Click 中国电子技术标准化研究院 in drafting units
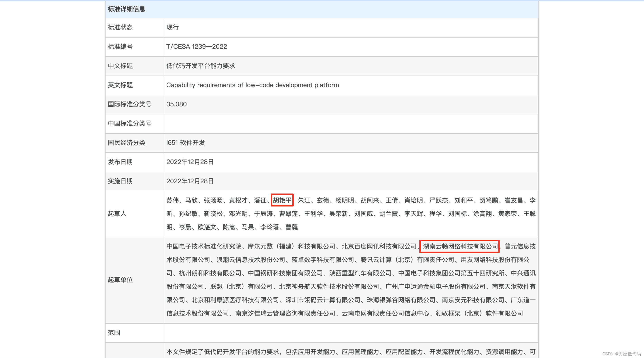This screenshot has height=358, width=644. (204, 246)
